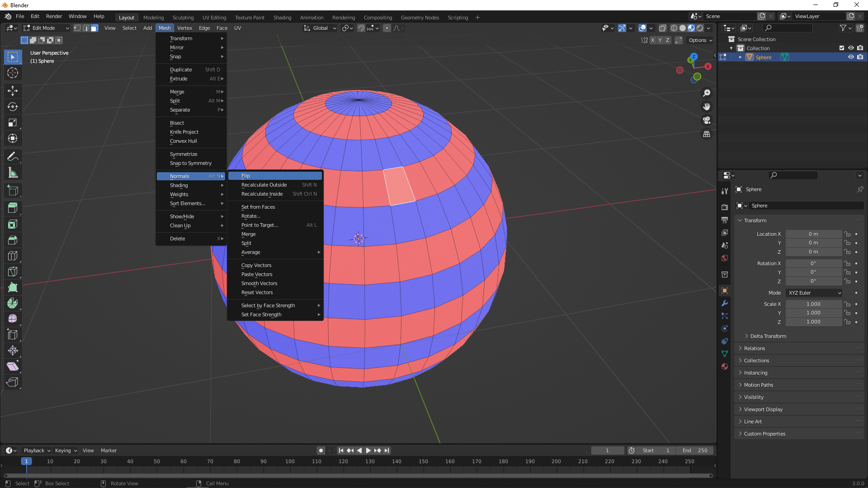Click the zoom viewport magnifier icon
This screenshot has width=868, height=488.
point(707,93)
